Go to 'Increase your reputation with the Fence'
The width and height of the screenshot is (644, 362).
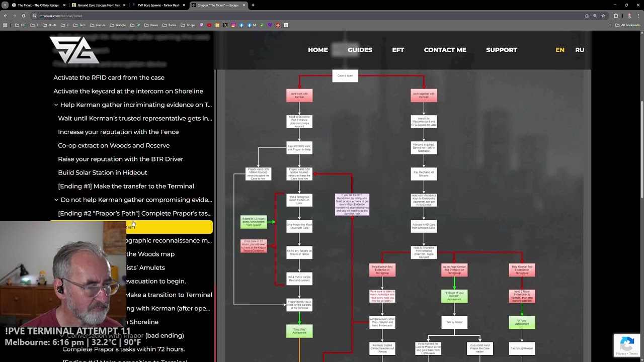(118, 132)
